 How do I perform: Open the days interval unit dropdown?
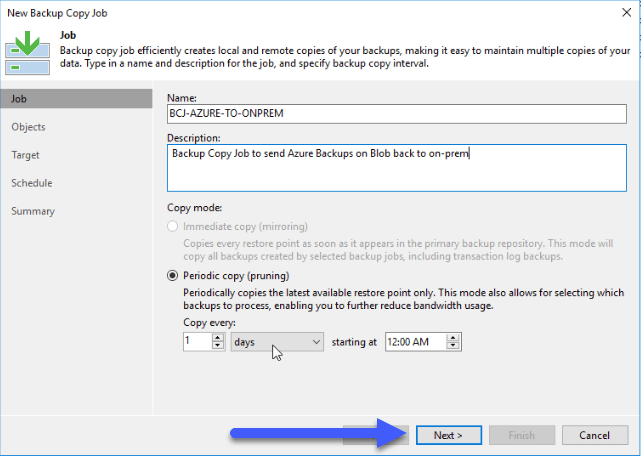click(277, 341)
